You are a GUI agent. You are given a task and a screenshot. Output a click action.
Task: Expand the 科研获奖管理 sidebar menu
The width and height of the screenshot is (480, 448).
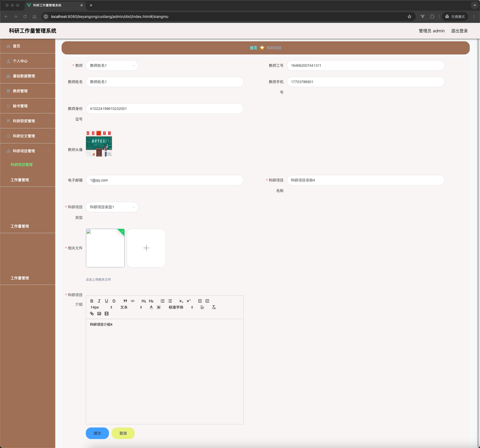28,121
